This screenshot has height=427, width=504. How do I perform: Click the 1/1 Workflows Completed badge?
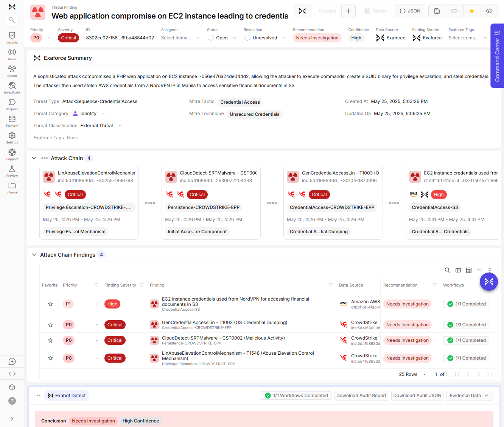pos(296,396)
